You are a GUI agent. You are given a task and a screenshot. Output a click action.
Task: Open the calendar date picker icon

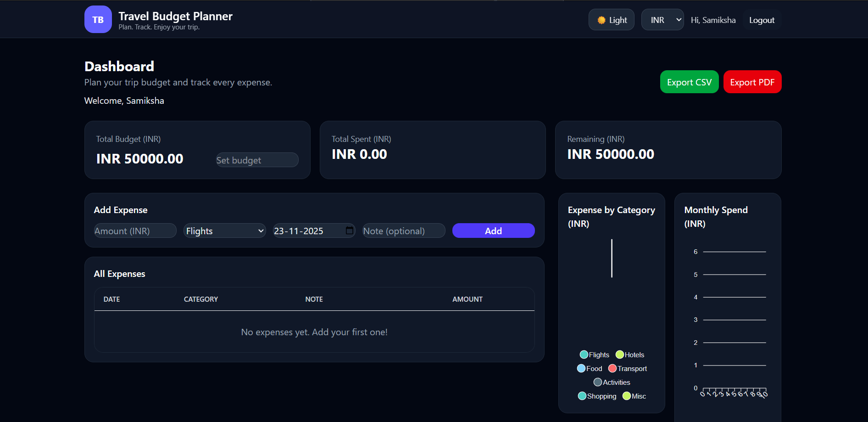350,231
